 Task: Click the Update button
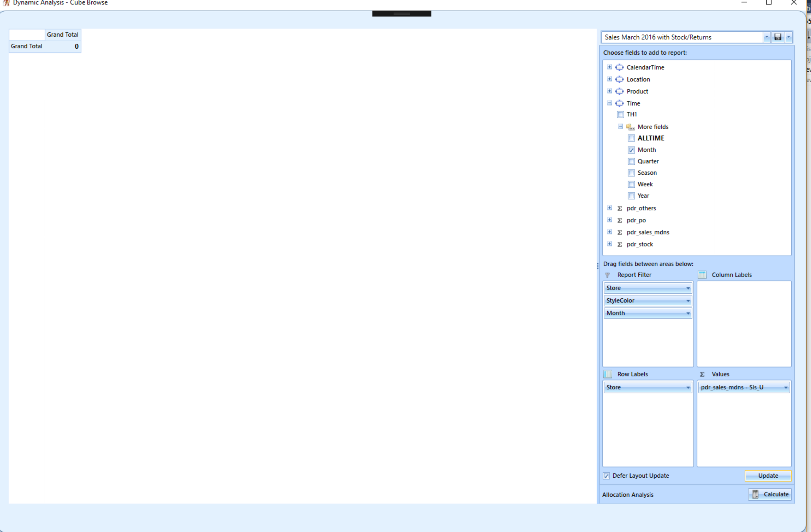768,476
